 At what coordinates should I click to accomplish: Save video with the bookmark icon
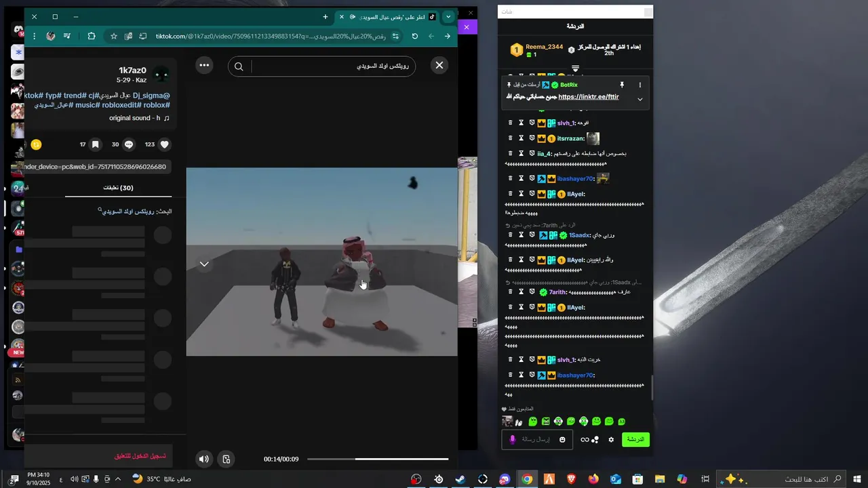coord(96,144)
